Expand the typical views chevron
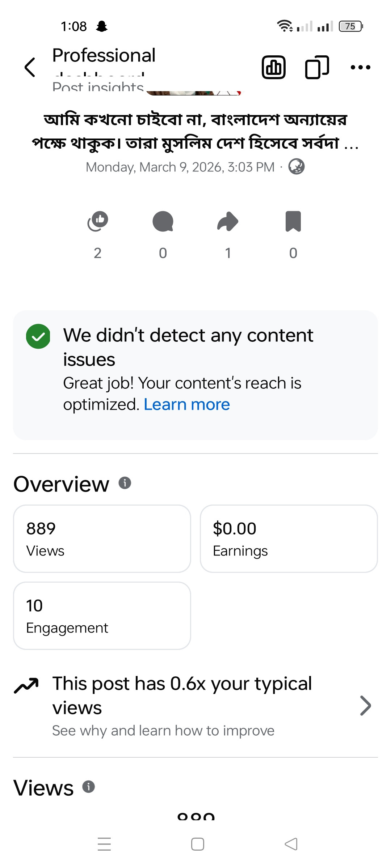Image resolution: width=391 pixels, height=868 pixels. 365,705
